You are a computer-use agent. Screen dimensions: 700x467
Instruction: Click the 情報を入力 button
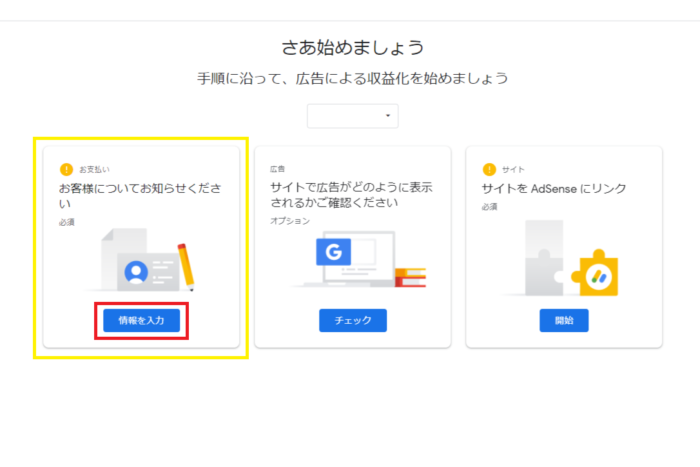tap(142, 320)
